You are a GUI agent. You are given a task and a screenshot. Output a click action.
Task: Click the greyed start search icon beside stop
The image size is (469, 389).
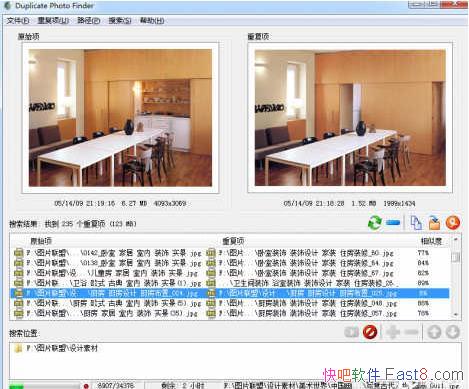pos(351,332)
